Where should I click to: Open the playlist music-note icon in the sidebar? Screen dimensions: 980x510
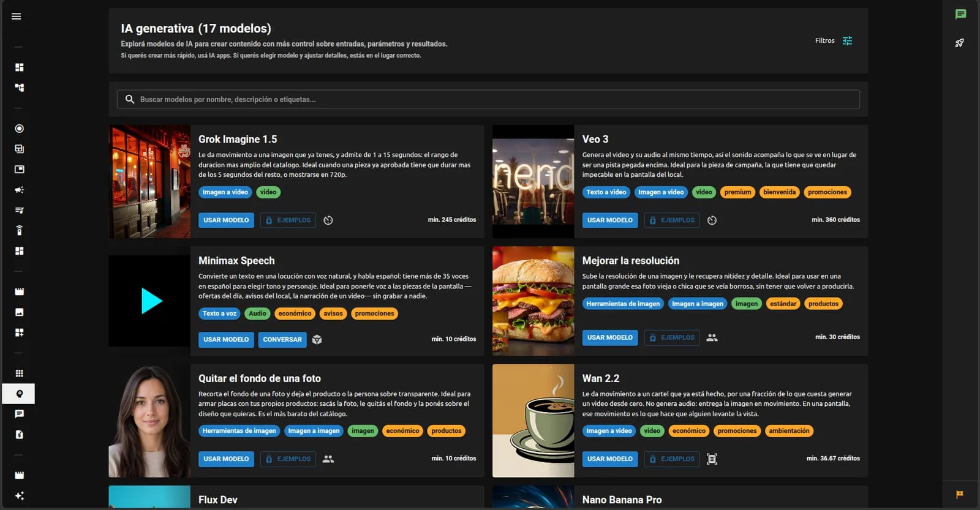(20, 210)
